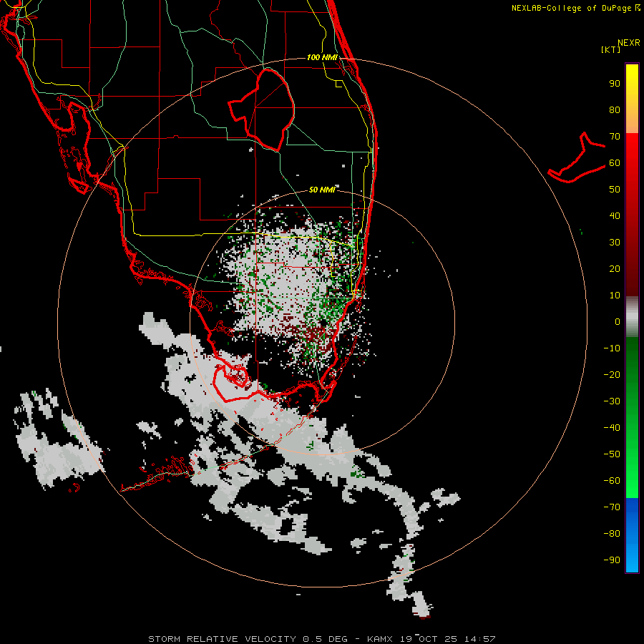
Task: Click the -10 value on velocity scale
Action: [612, 348]
